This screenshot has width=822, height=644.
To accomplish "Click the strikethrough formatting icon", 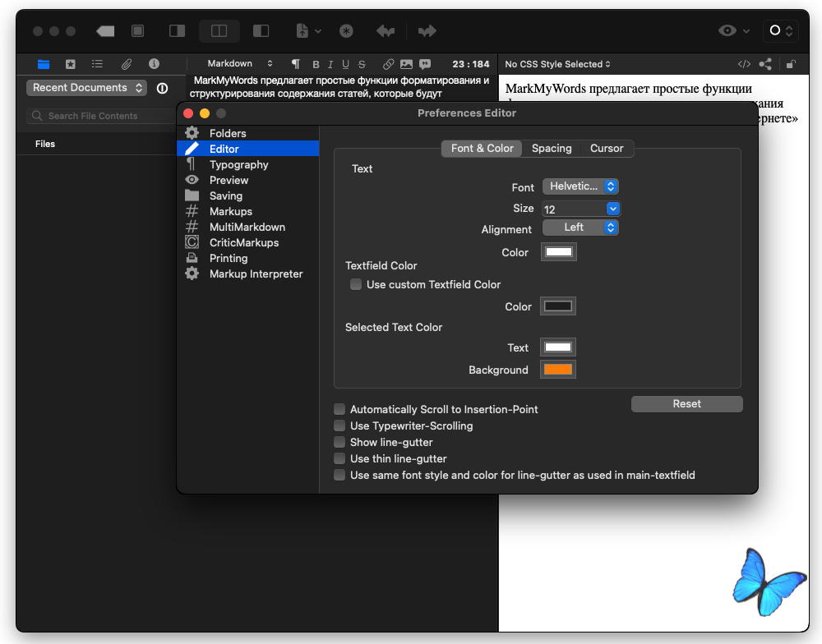I will coord(362,64).
